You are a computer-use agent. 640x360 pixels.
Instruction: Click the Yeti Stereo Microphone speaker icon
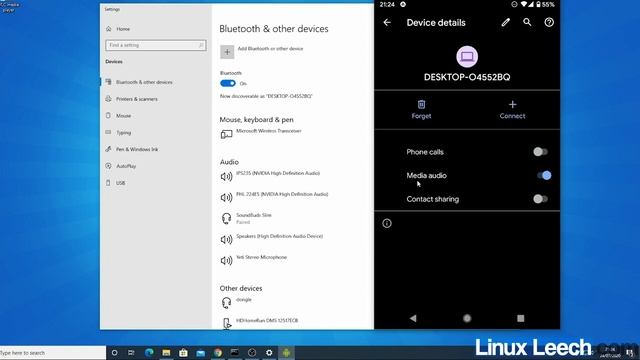tap(226, 260)
